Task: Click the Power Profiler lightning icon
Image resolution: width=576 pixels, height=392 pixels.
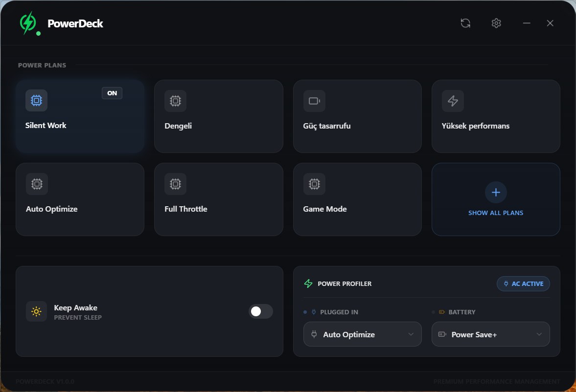Action: coord(308,283)
